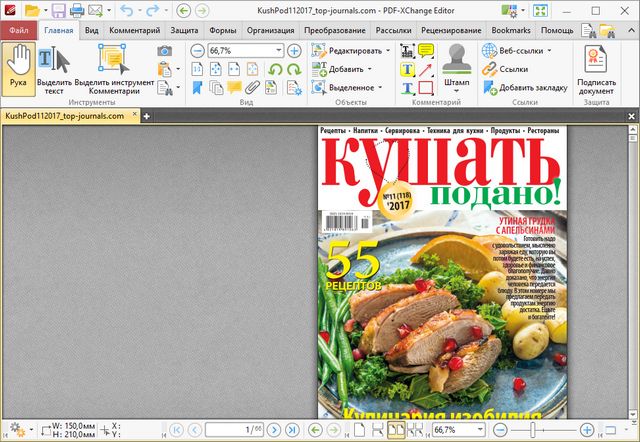Image resolution: width=640 pixels, height=442 pixels.
Task: Toggle single page layout in status bar
Action: click(x=358, y=429)
